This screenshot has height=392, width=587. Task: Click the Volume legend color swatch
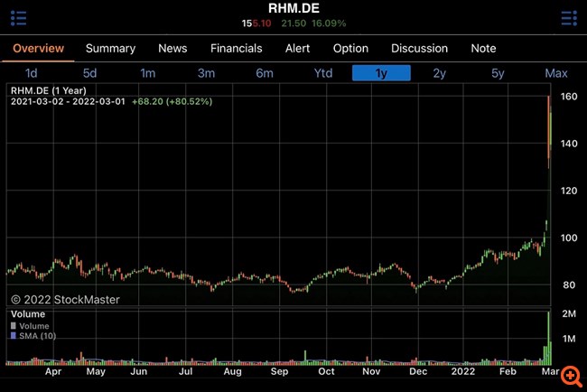pyautogui.click(x=14, y=326)
